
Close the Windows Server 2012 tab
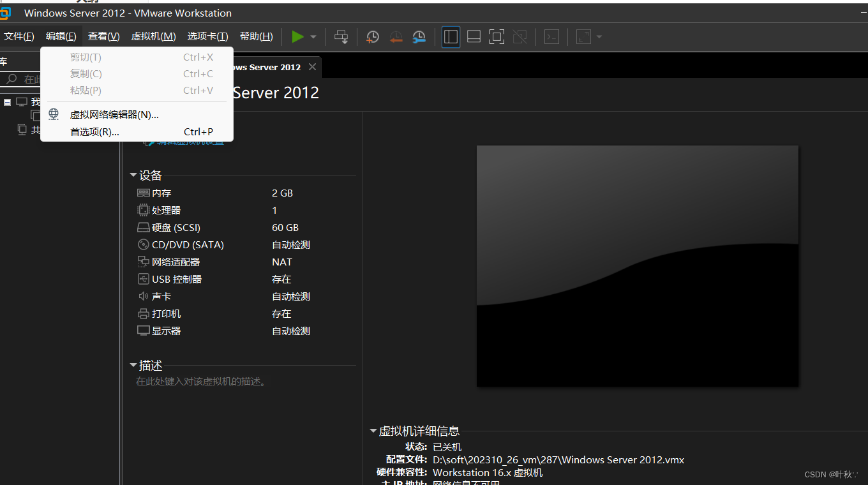point(312,67)
